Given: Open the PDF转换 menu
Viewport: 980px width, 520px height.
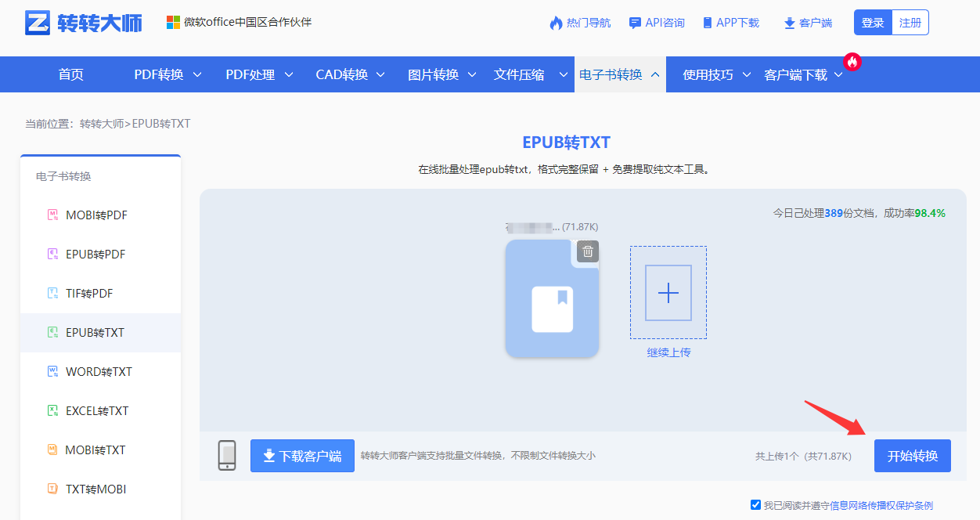Looking at the screenshot, I should [159, 74].
